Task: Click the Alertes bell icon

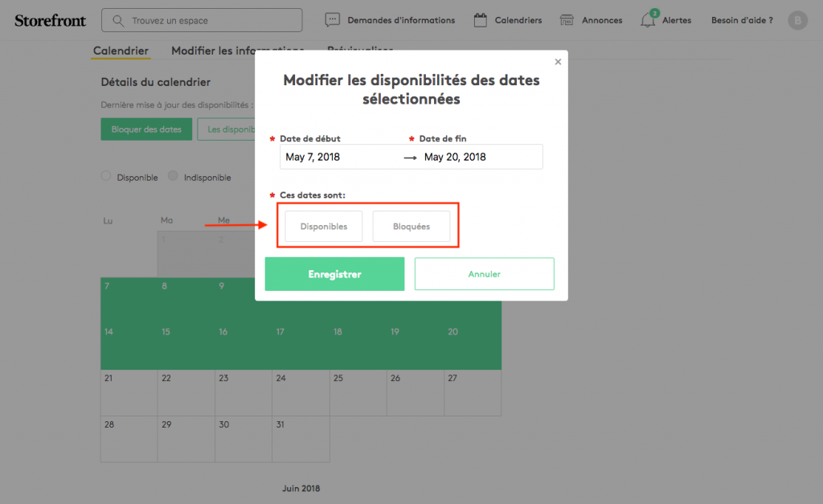Action: [x=648, y=20]
